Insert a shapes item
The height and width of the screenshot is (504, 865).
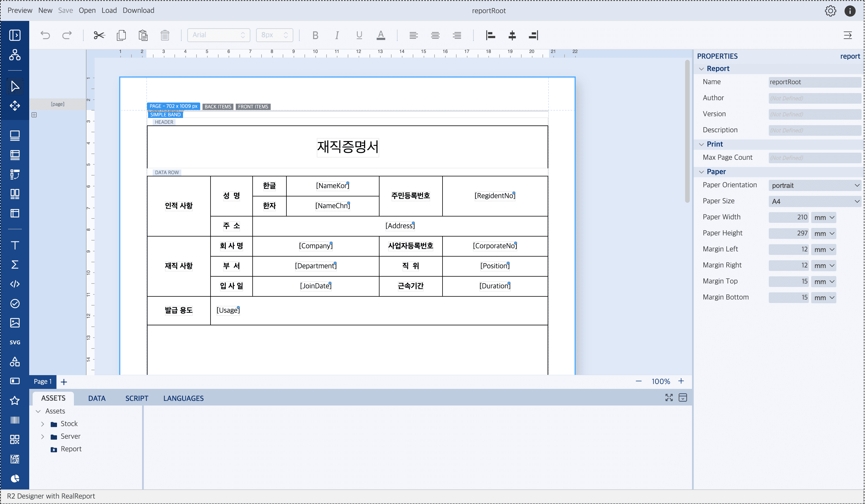pos(15,362)
